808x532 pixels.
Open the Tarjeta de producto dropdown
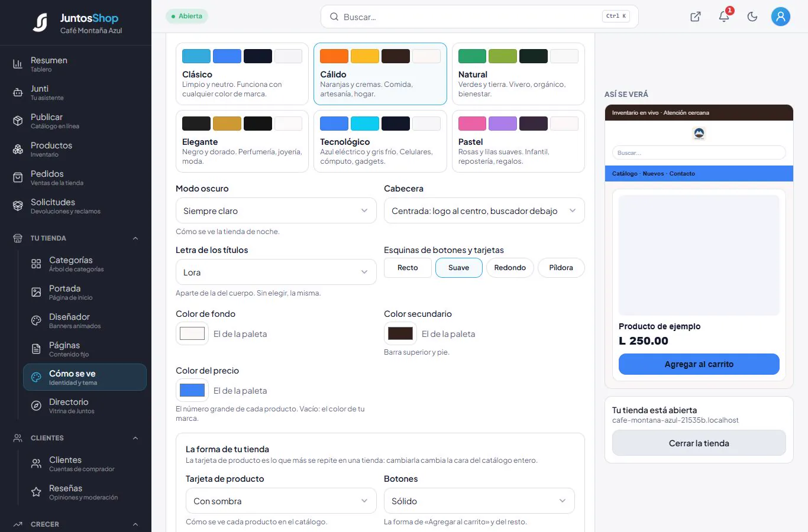281,501
